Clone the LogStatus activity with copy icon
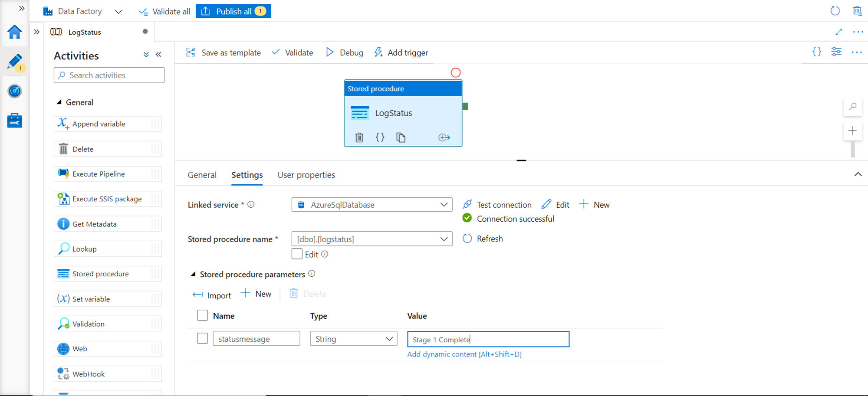The image size is (868, 396). (401, 137)
